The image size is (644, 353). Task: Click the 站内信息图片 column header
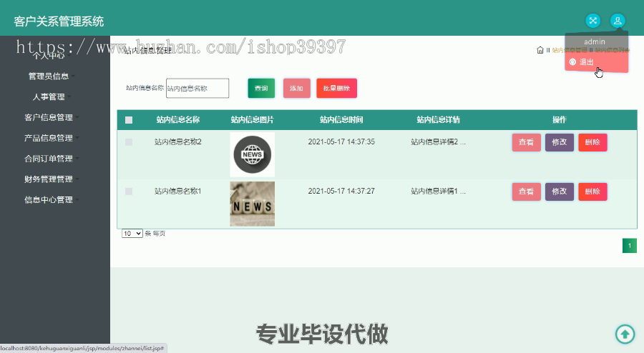(x=252, y=120)
